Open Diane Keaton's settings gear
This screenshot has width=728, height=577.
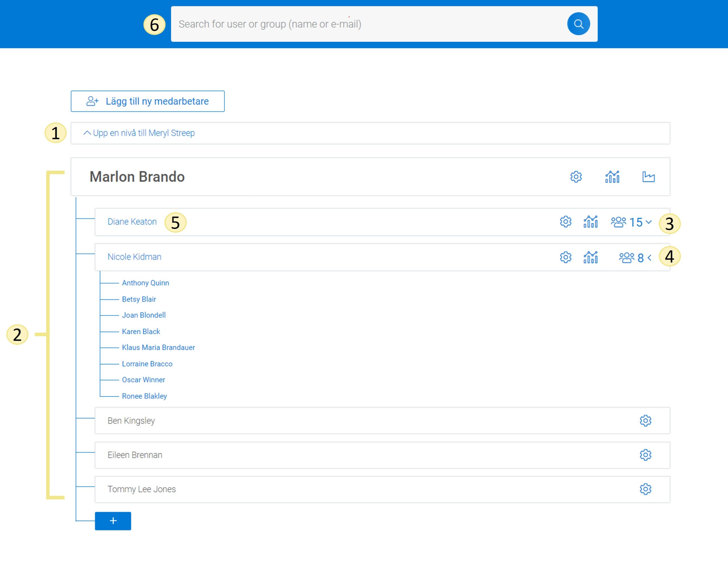pyautogui.click(x=565, y=222)
